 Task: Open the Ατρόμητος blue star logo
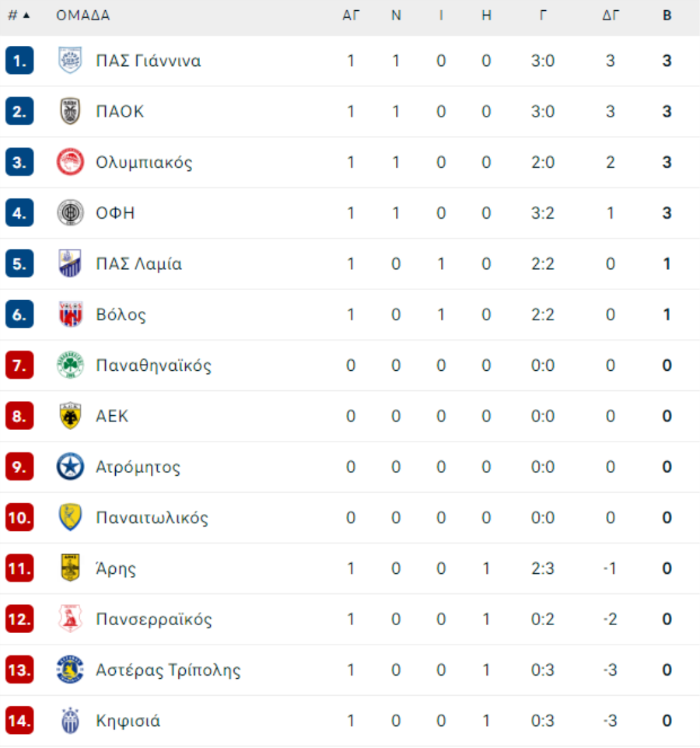(x=70, y=467)
